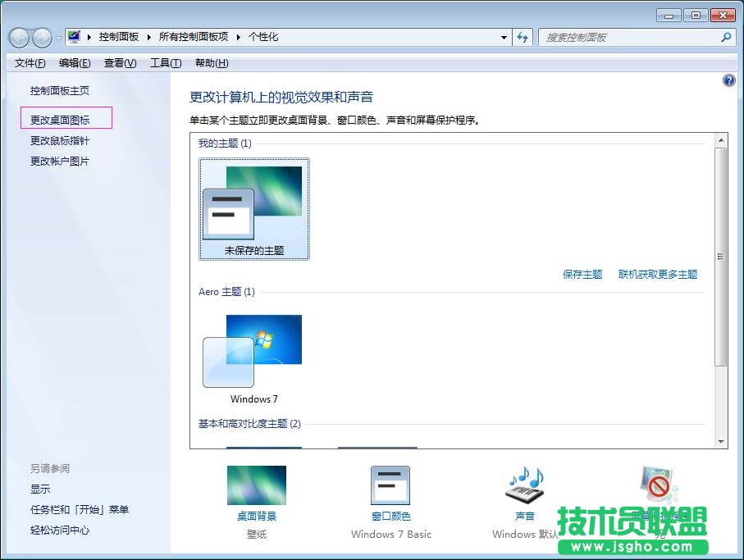Open the 查看 (View) menu
This screenshot has width=744, height=560.
tap(120, 63)
